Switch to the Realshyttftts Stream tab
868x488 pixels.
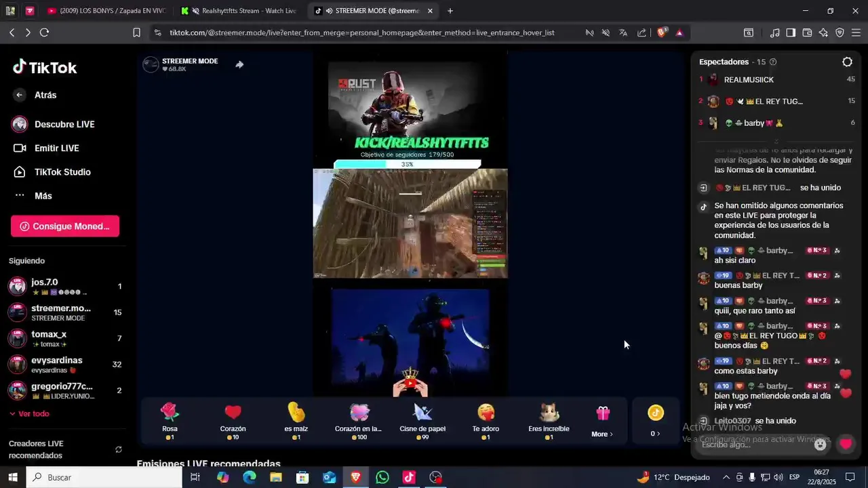240,11
